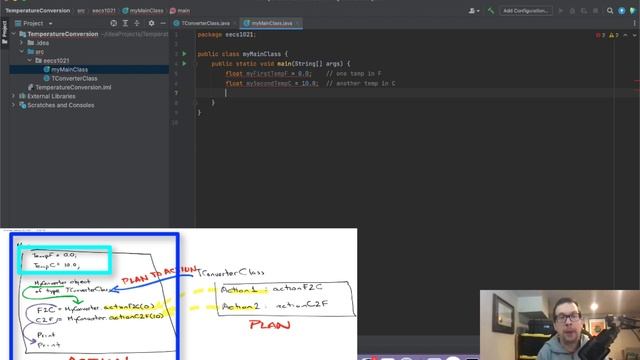This screenshot has width=640, height=360.
Task: Click the Run with Coverage icon
Action: point(584,11)
